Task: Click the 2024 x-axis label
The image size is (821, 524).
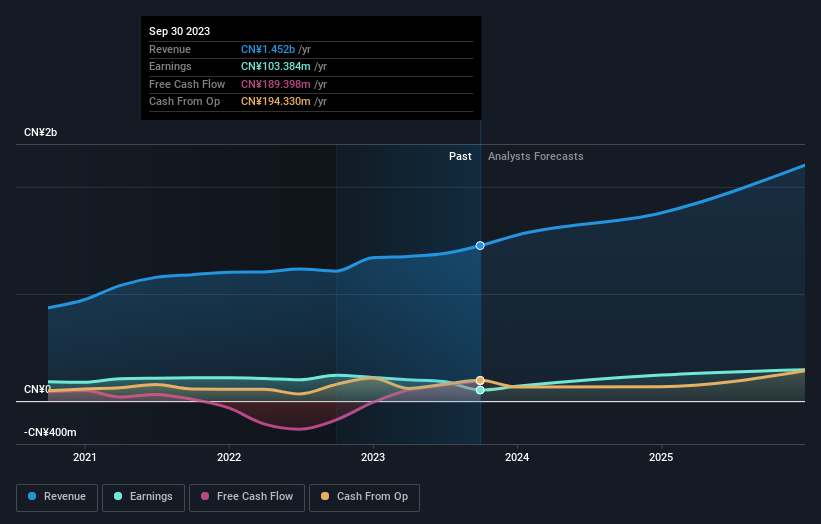Action: pyautogui.click(x=517, y=458)
